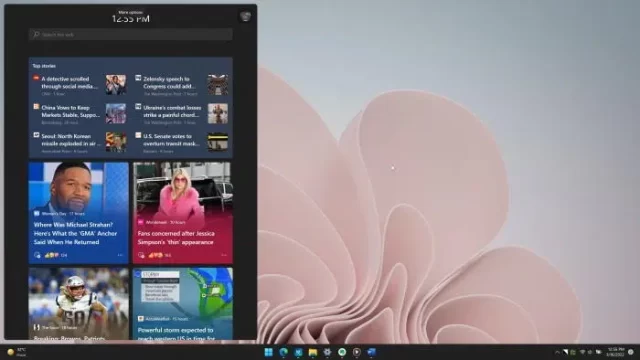This screenshot has height=360, width=640.
Task: Open the profile avatar in widgets header
Action: (x=245, y=16)
